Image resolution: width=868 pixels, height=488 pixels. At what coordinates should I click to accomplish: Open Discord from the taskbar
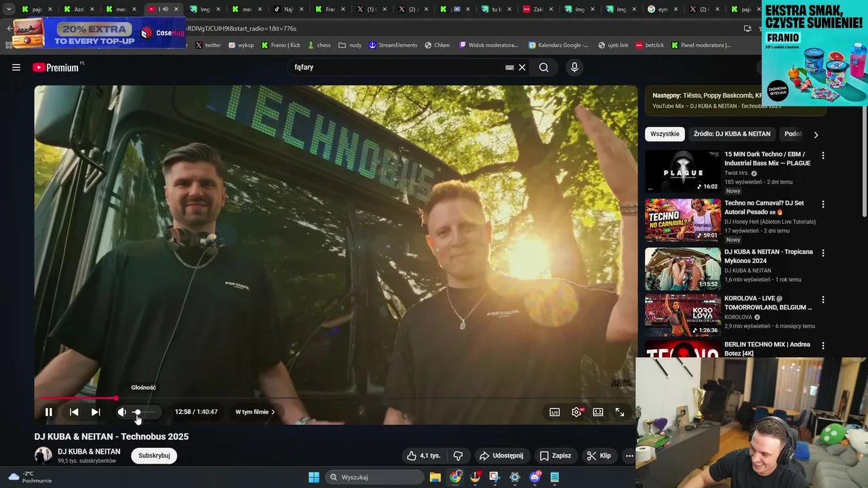[535, 477]
